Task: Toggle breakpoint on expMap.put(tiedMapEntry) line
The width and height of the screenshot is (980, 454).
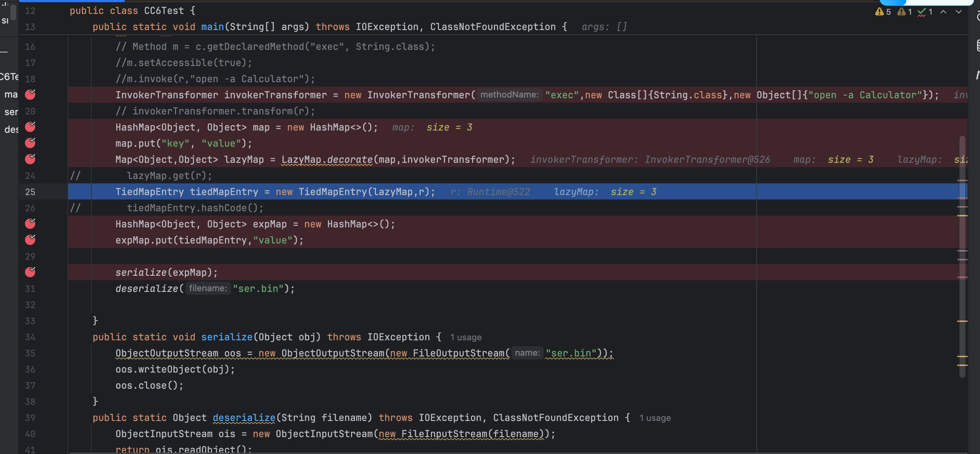Action: tap(30, 240)
